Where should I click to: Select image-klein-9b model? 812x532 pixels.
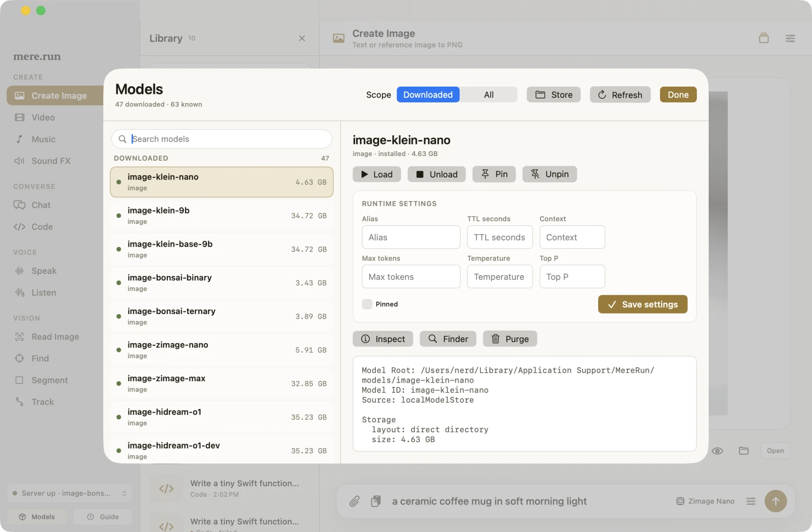[x=221, y=216]
